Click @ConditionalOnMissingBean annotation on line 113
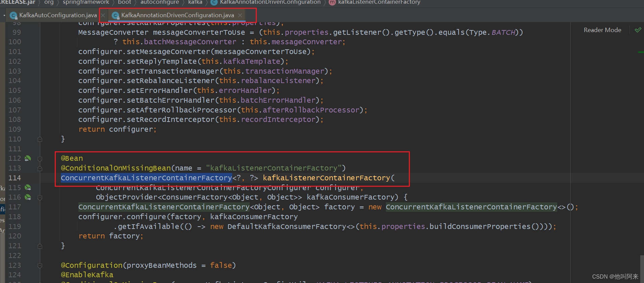 click(x=116, y=168)
